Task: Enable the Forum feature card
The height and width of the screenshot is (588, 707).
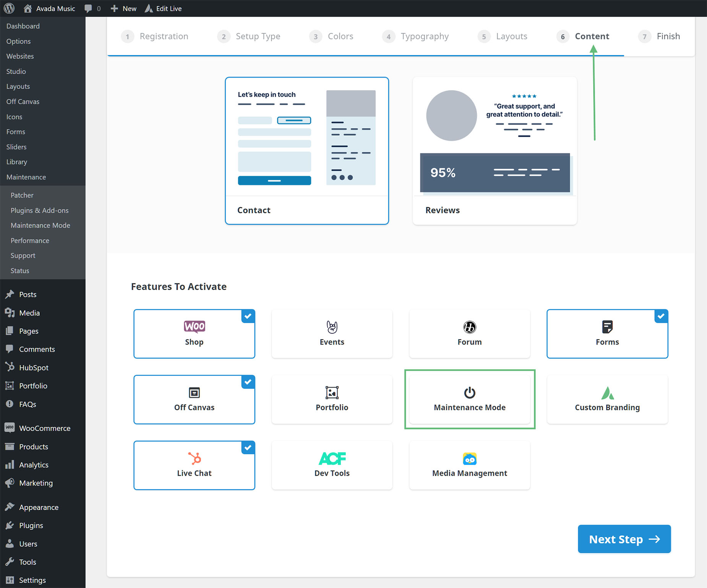Action: (x=470, y=334)
